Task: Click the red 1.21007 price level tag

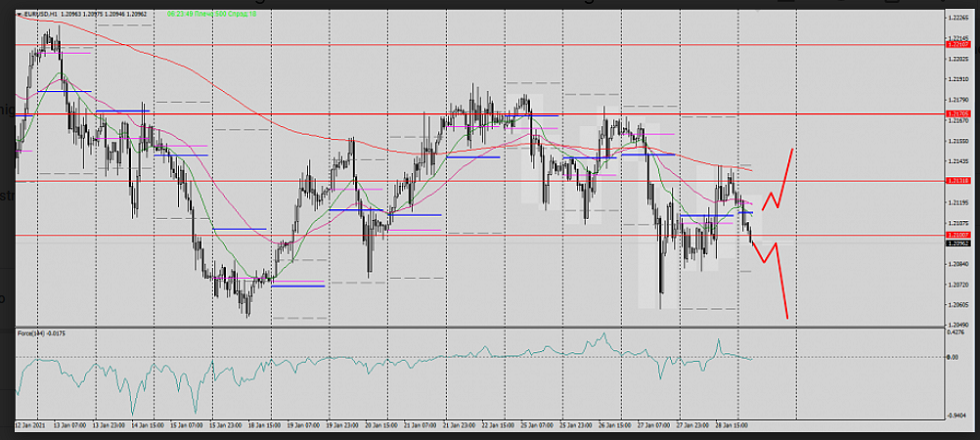Action: [958, 235]
